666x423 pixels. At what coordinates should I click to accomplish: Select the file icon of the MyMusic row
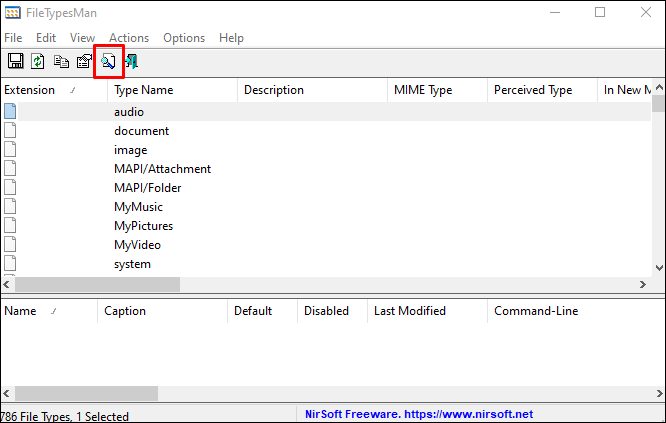coord(10,206)
